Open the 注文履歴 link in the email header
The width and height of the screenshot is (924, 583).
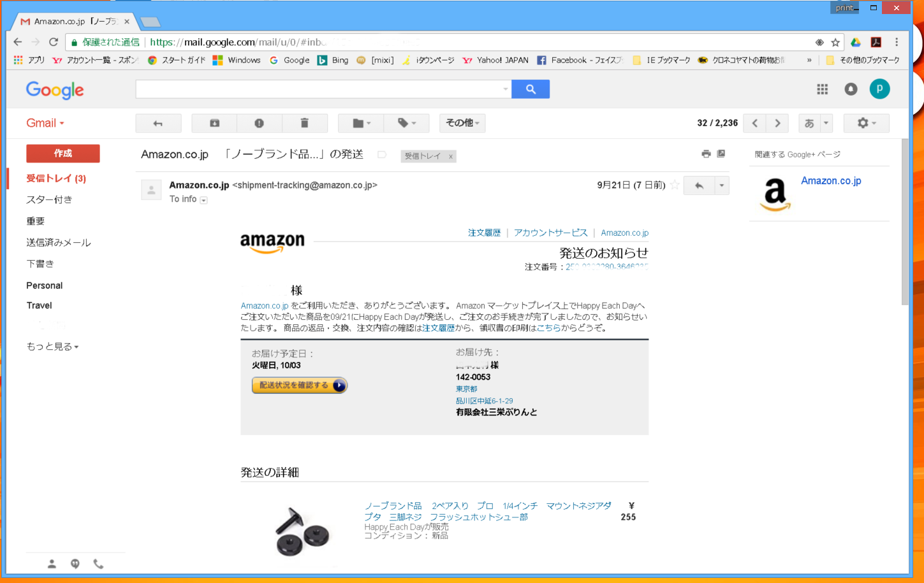(x=485, y=233)
